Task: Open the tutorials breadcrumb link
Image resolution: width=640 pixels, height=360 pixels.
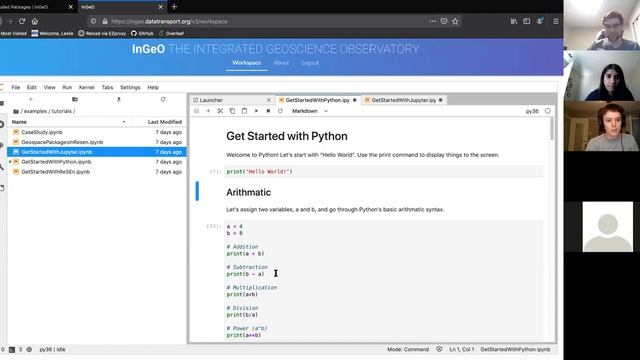Action: coord(61,111)
